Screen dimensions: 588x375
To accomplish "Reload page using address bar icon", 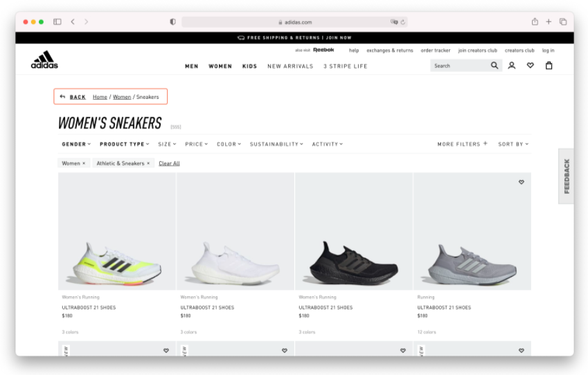I will click(x=402, y=22).
